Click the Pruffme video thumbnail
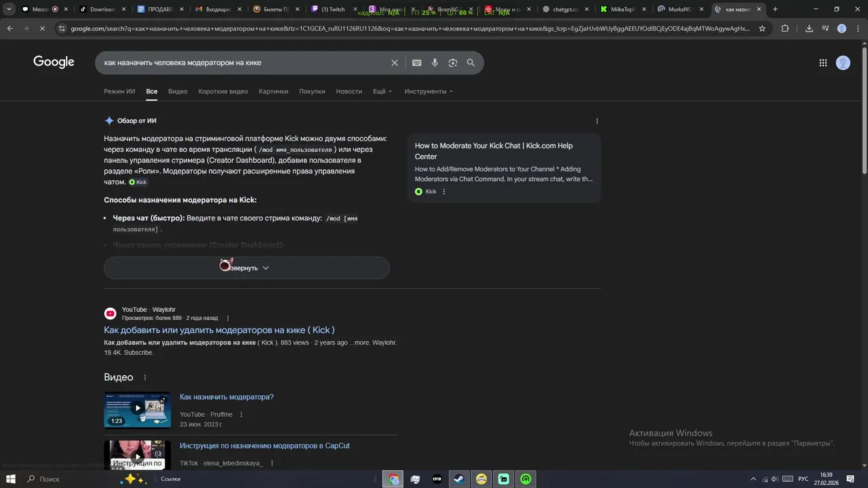 [x=137, y=409]
